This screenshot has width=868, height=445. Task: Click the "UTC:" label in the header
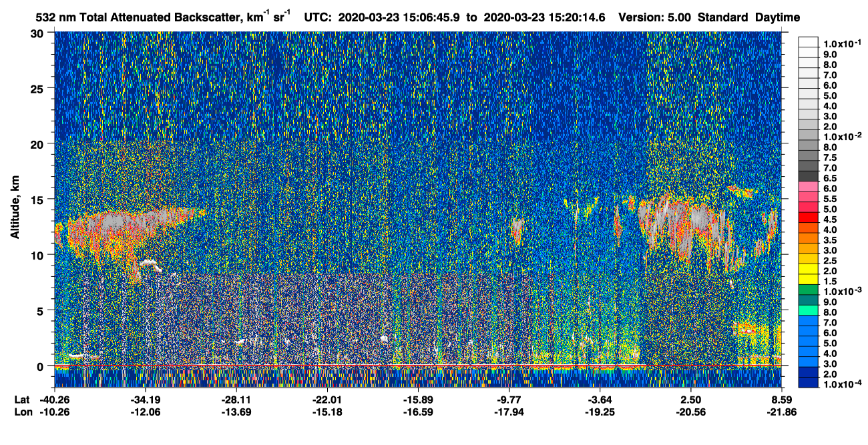pyautogui.click(x=318, y=18)
